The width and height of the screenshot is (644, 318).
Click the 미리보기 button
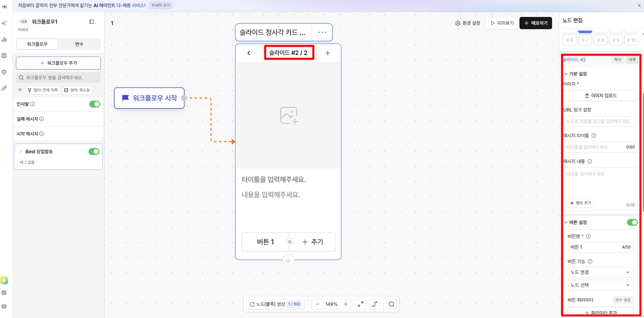[x=502, y=23]
